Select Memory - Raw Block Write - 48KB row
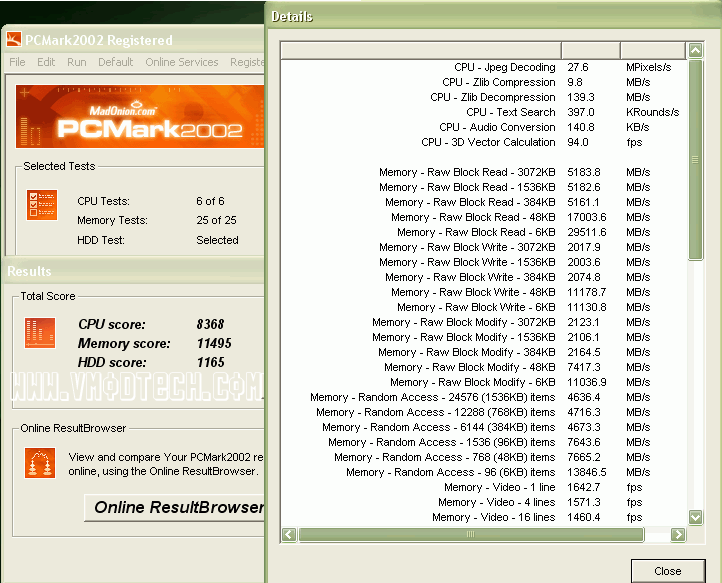722x583 pixels. click(x=483, y=292)
